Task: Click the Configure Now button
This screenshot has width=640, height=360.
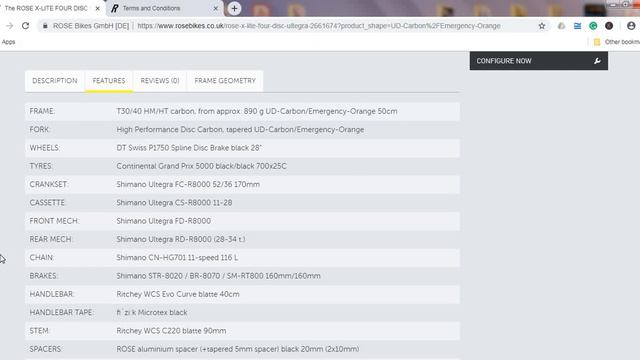Action: 538,61
